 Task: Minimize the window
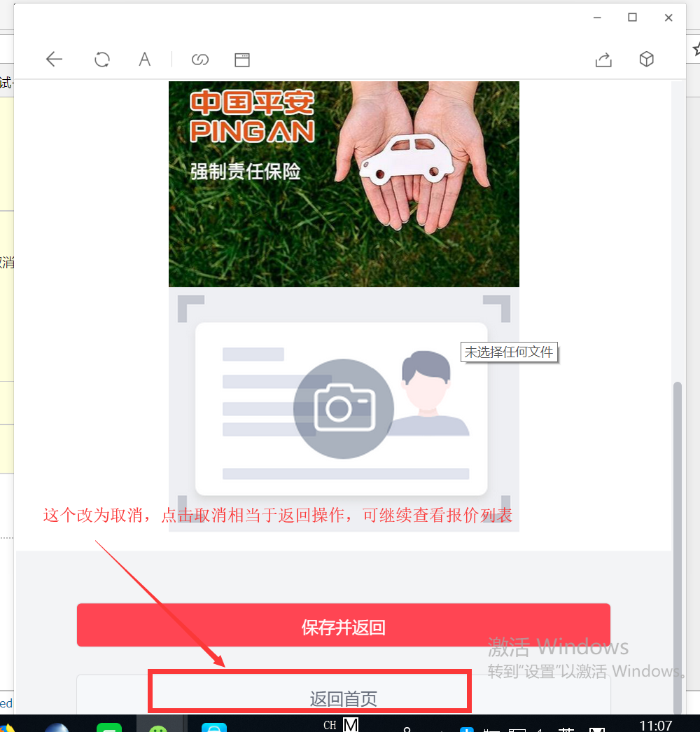(597, 18)
